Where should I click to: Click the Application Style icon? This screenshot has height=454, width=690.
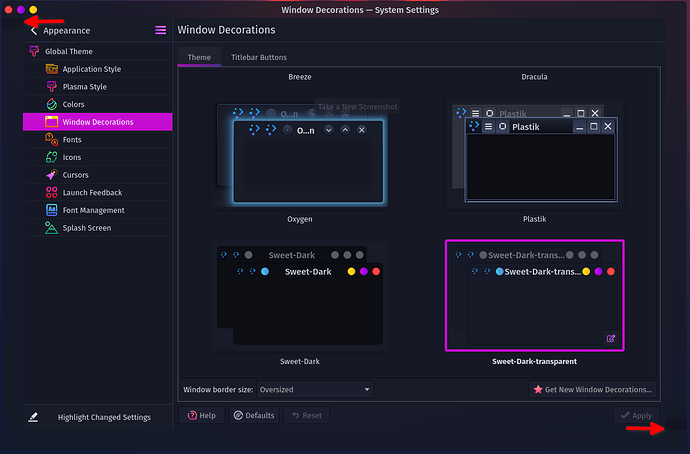coord(51,69)
